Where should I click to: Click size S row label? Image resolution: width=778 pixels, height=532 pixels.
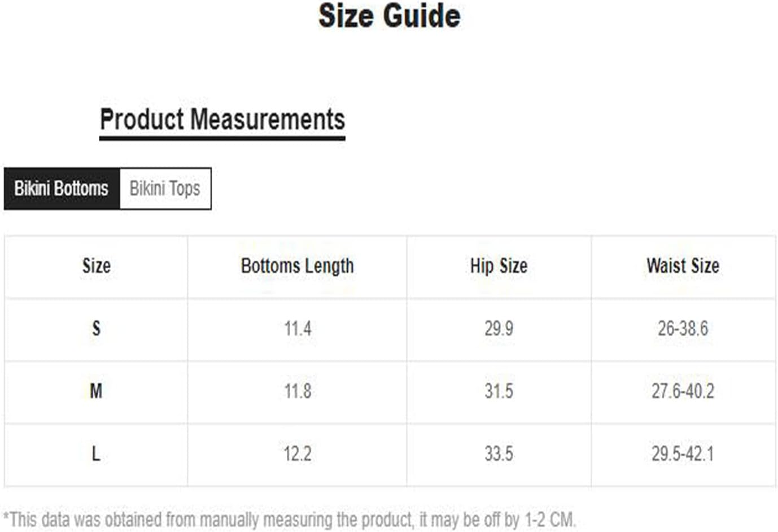coord(97,328)
